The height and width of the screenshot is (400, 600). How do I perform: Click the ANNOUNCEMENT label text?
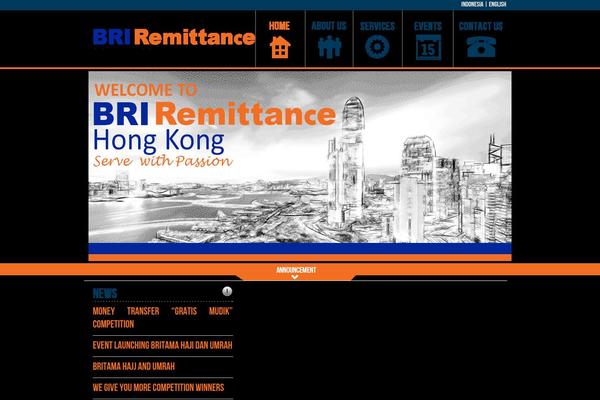[296, 270]
